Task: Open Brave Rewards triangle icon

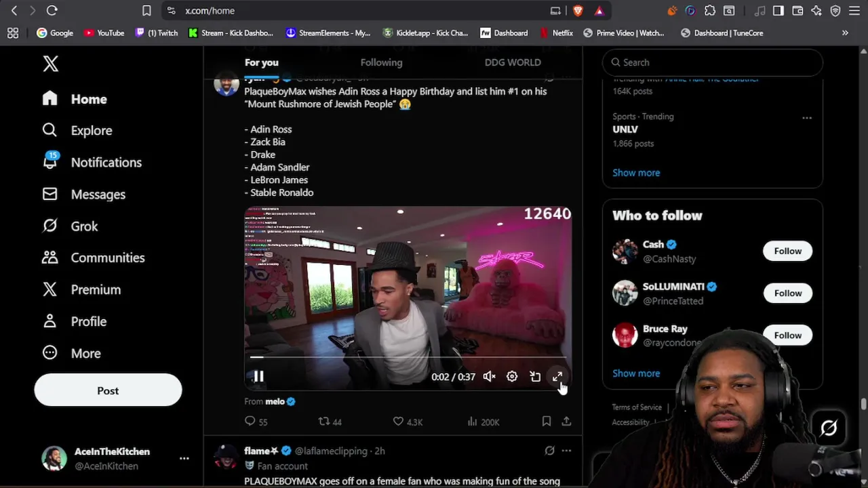Action: pos(599,11)
